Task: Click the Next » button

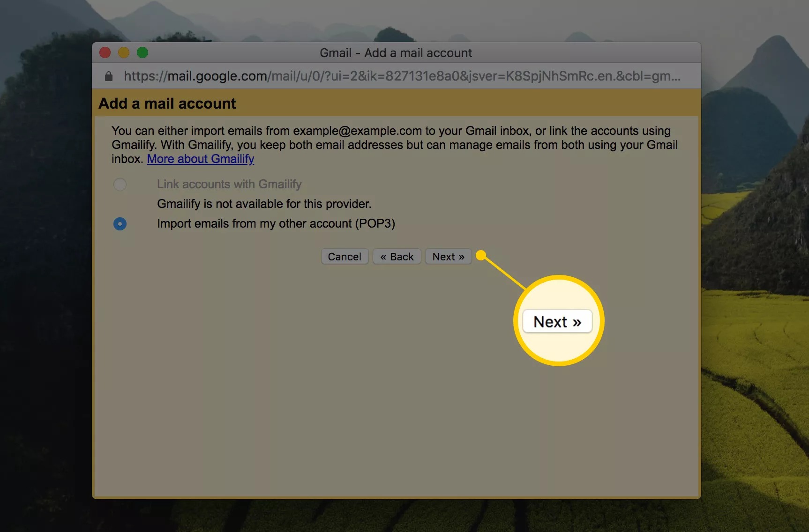Action: coord(448,257)
